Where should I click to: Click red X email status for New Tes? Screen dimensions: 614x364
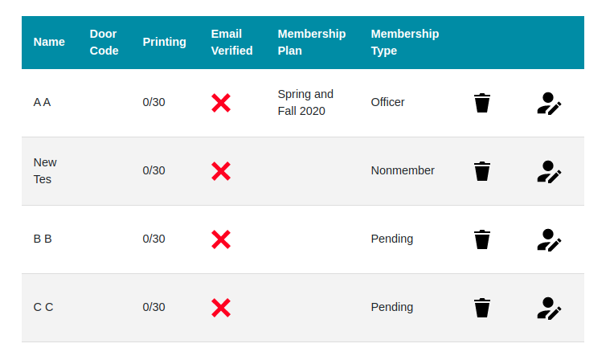point(221,171)
